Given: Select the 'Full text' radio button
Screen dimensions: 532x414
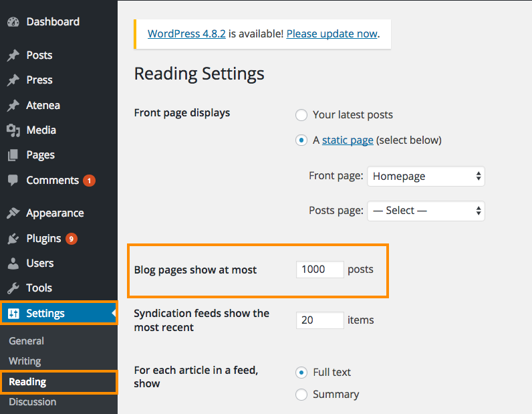Looking at the screenshot, I should 301,373.
